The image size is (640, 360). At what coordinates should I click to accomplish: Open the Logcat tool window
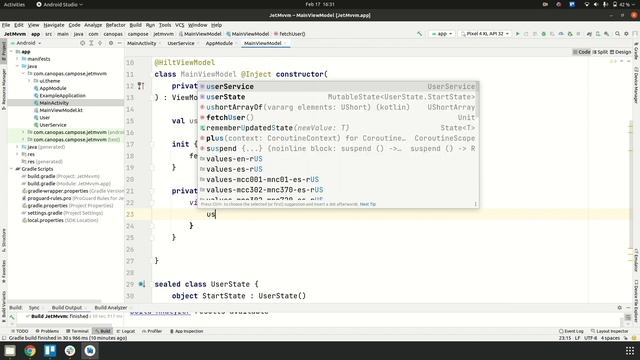click(126, 331)
